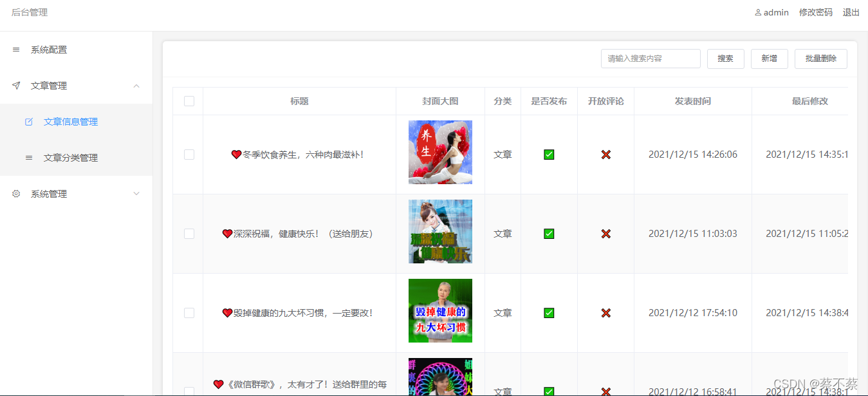Click 文章 category in 深深祝福 row
Viewport: 868px width, 396px height.
coord(503,234)
